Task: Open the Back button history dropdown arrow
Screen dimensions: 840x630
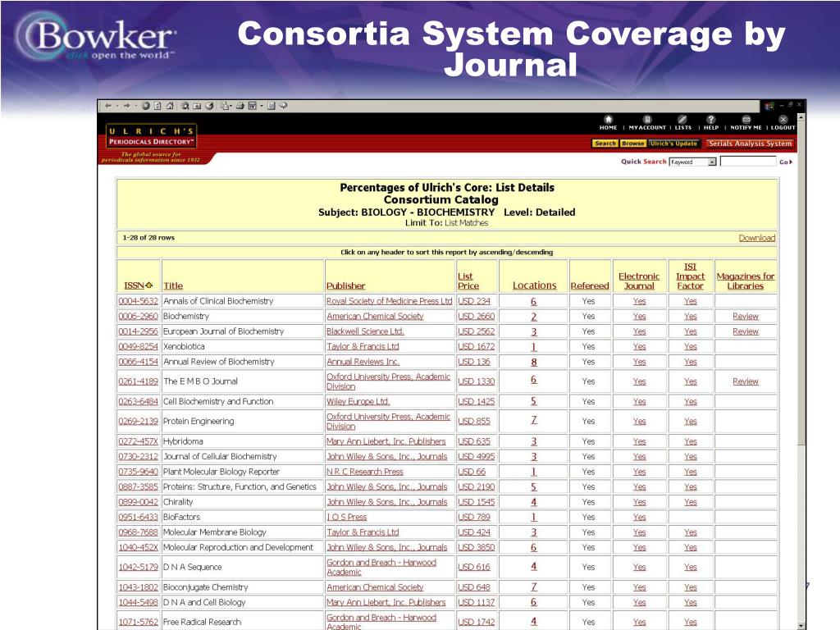Action: pos(117,106)
